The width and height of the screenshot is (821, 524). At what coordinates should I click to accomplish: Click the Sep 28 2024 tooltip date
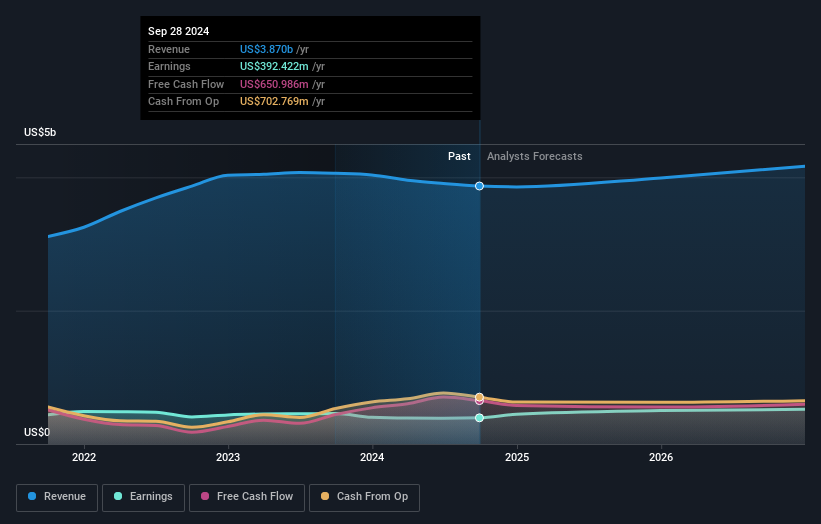[x=179, y=31]
